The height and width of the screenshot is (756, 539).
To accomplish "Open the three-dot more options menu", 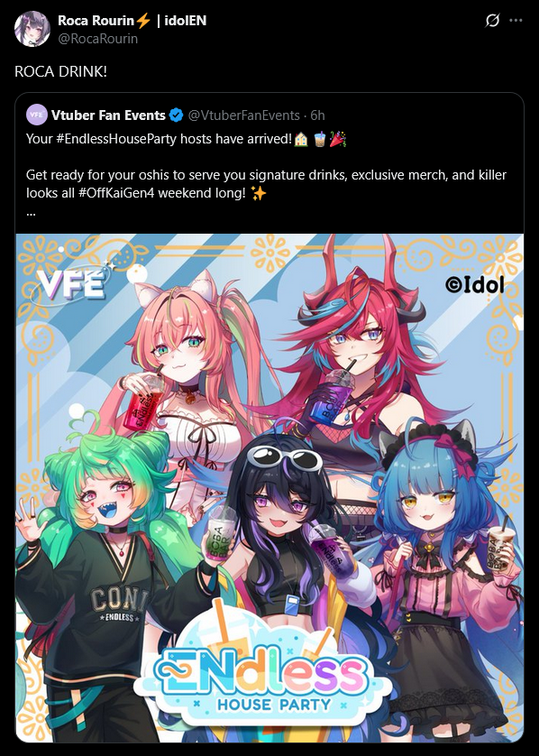I will coord(516,20).
